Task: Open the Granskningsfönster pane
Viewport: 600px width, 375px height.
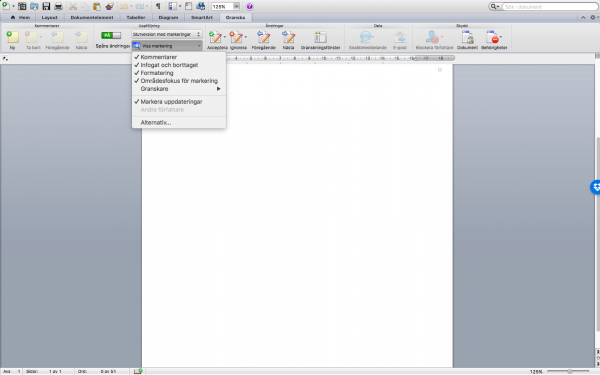Action: click(320, 40)
